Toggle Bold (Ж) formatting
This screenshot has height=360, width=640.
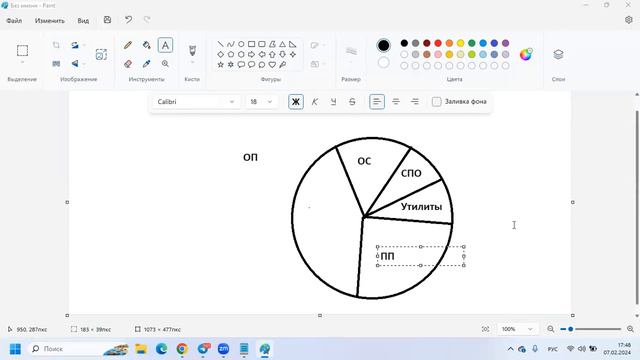(x=296, y=102)
